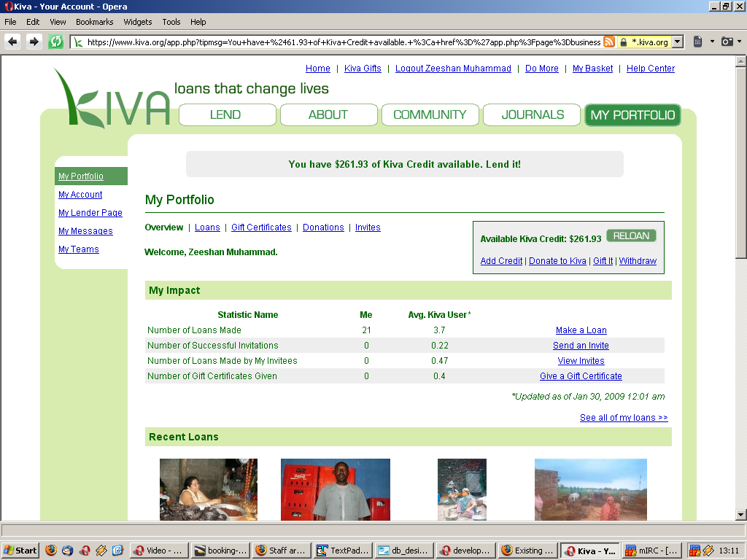
Task: Open the COMMUNITY tab
Action: pyautogui.click(x=430, y=114)
